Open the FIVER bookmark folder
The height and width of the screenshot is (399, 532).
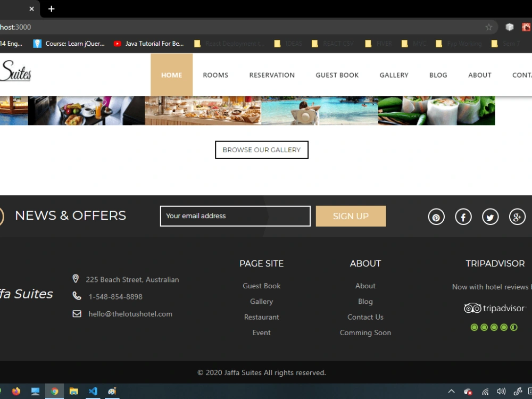tap(378, 44)
